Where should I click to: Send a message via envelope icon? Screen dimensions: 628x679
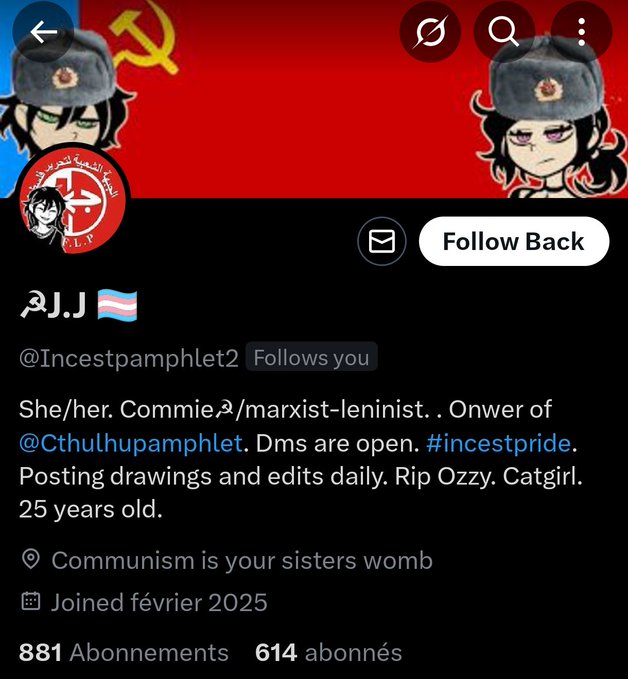click(x=382, y=241)
